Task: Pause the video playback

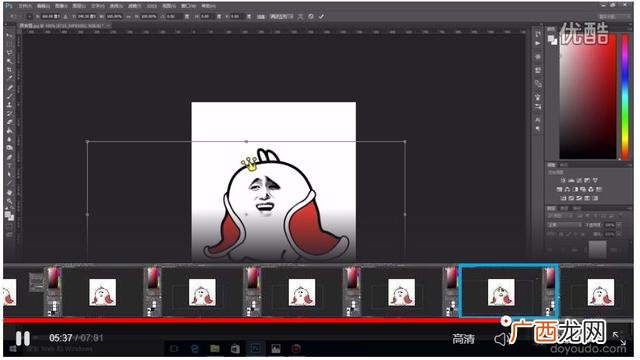Action: click(x=23, y=338)
